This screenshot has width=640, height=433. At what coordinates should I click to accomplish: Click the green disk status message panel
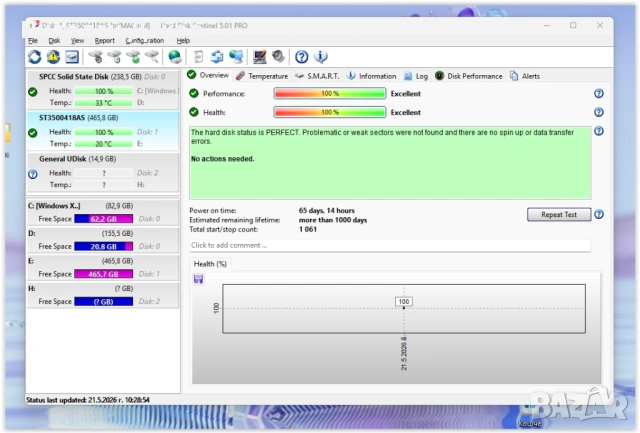[390, 163]
